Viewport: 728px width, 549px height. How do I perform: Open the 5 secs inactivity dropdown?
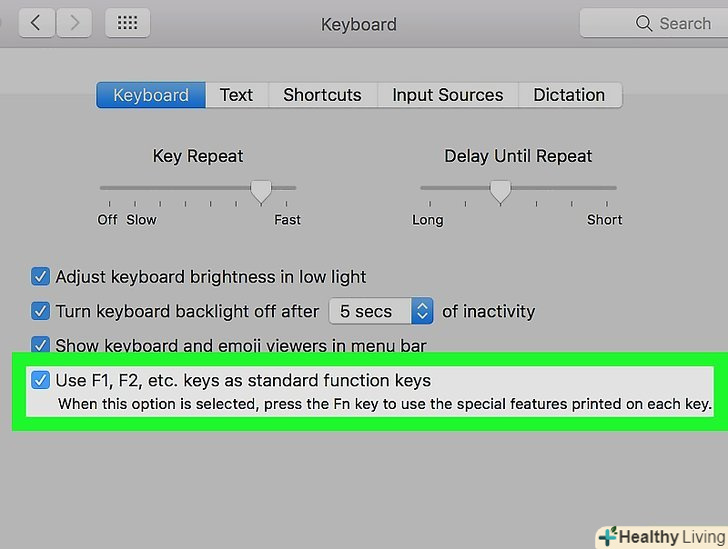(381, 311)
